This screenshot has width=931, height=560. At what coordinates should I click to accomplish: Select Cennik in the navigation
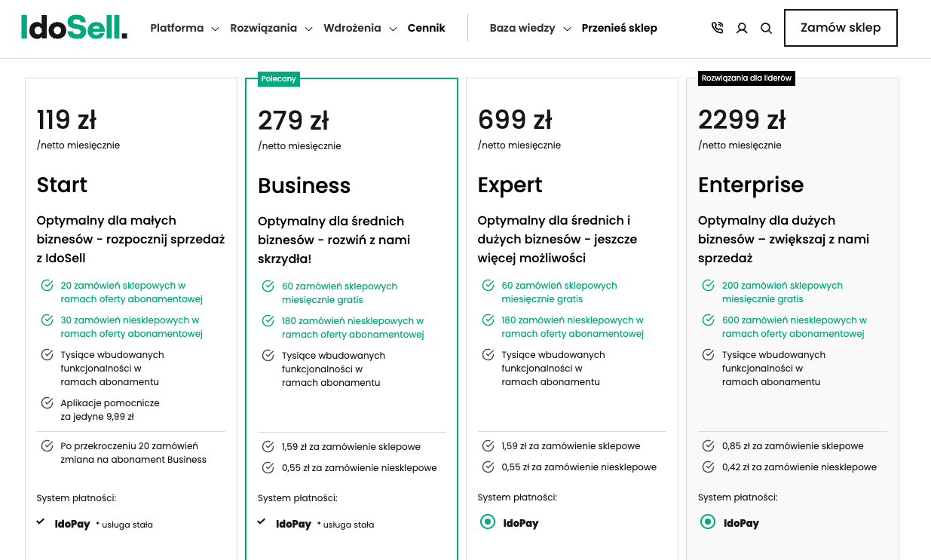point(426,27)
